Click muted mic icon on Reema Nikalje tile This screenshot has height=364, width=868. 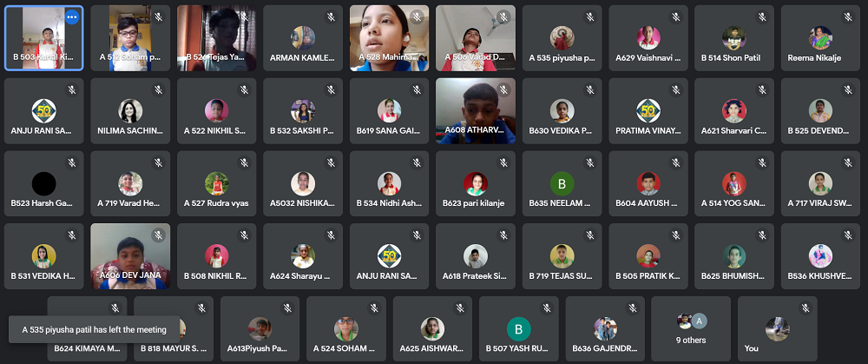849,17
